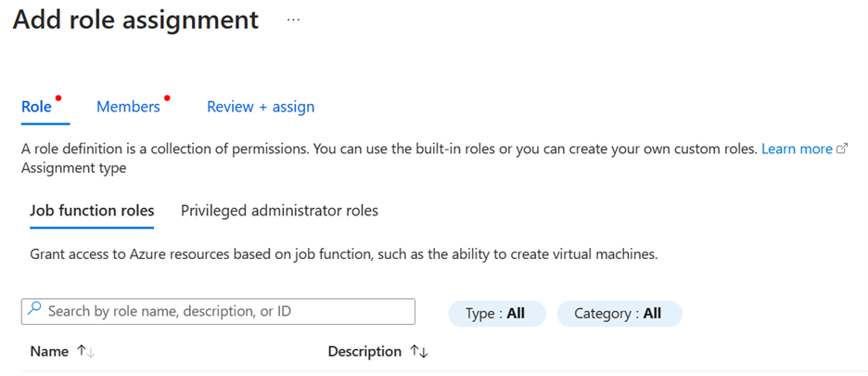Viewport: 868px width, 376px height.
Task: Click the Assignment type label
Action: [73, 168]
